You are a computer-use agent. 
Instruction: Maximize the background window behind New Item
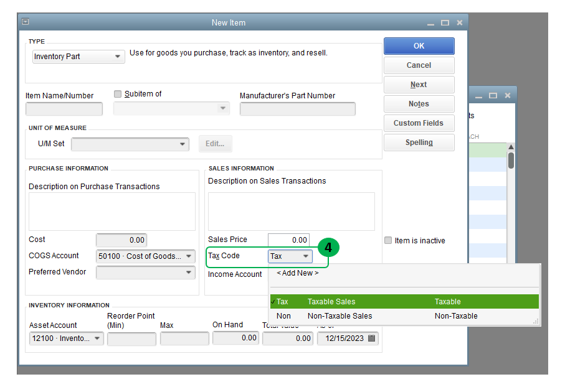point(493,95)
